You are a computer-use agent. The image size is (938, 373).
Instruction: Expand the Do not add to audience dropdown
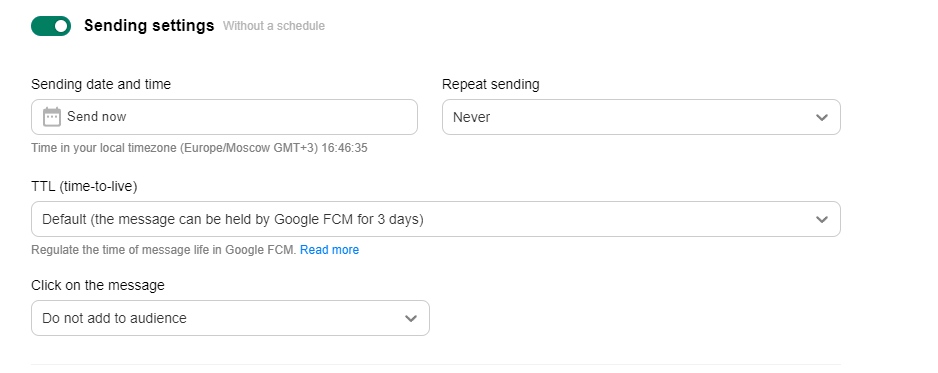click(230, 318)
